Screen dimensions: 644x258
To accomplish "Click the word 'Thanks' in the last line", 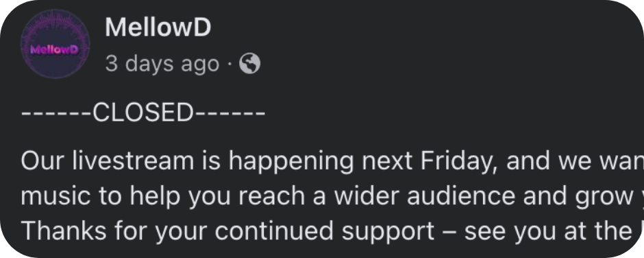I will click(x=64, y=231).
